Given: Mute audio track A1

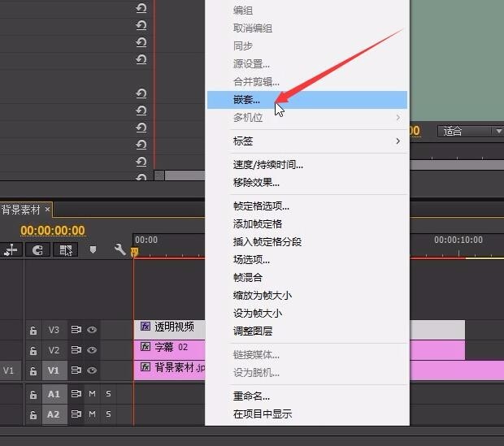Looking at the screenshot, I should coord(92,394).
